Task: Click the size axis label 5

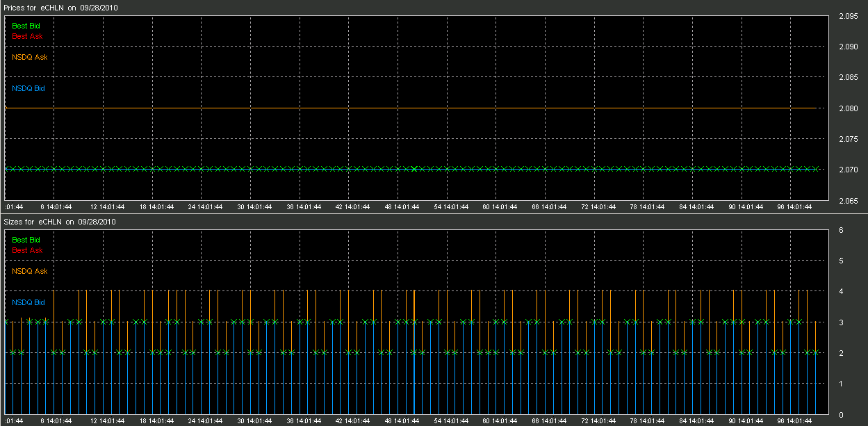Action: pyautogui.click(x=842, y=261)
